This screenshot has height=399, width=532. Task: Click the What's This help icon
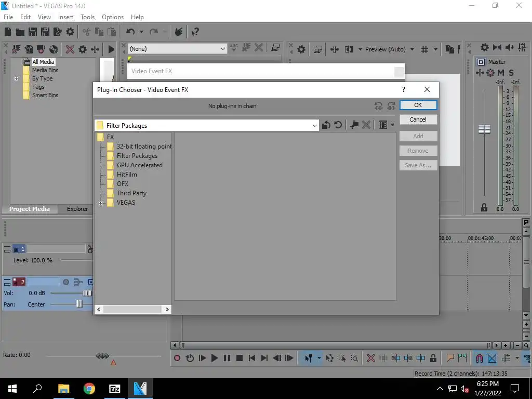195,32
